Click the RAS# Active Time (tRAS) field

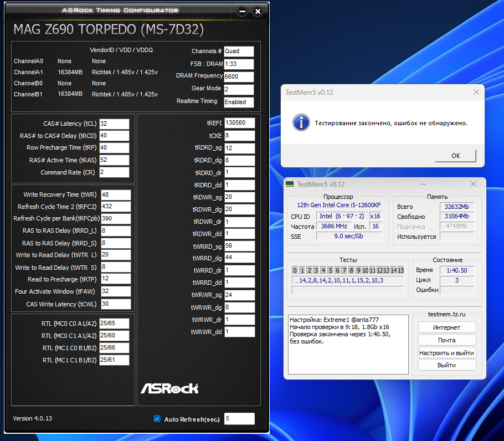pyautogui.click(x=114, y=160)
